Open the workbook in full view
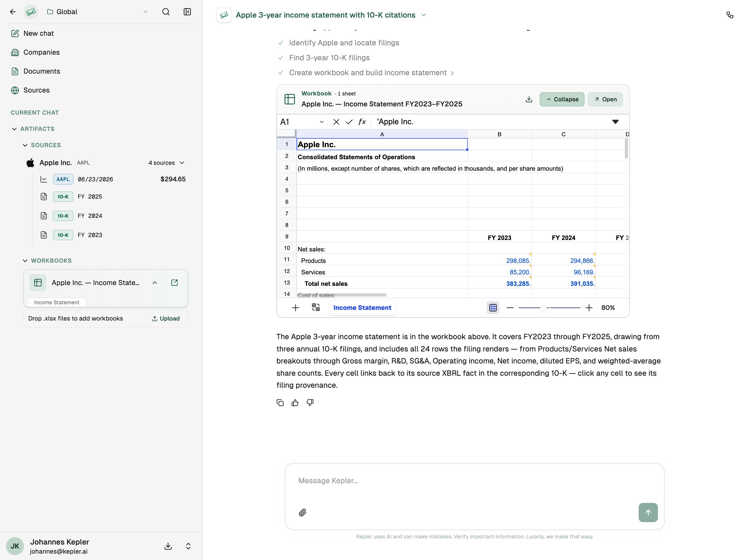The width and height of the screenshot is (747, 560). [605, 99]
